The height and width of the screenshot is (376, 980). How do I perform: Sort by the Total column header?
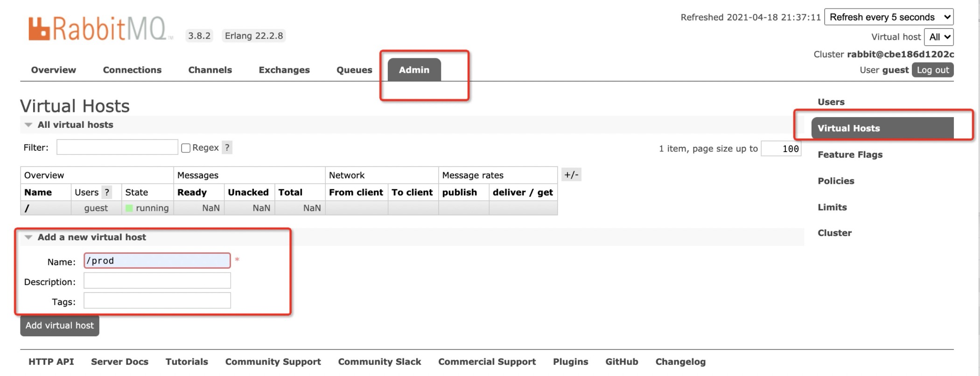[x=290, y=192]
